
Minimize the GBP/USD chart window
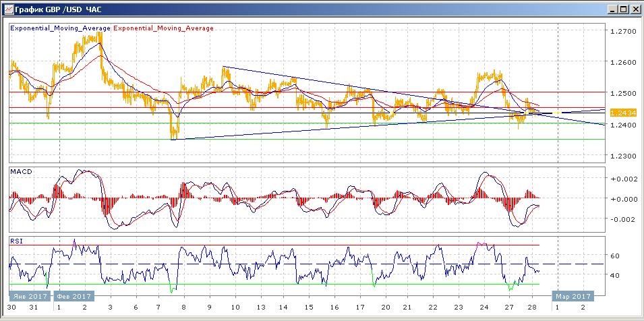click(x=612, y=9)
